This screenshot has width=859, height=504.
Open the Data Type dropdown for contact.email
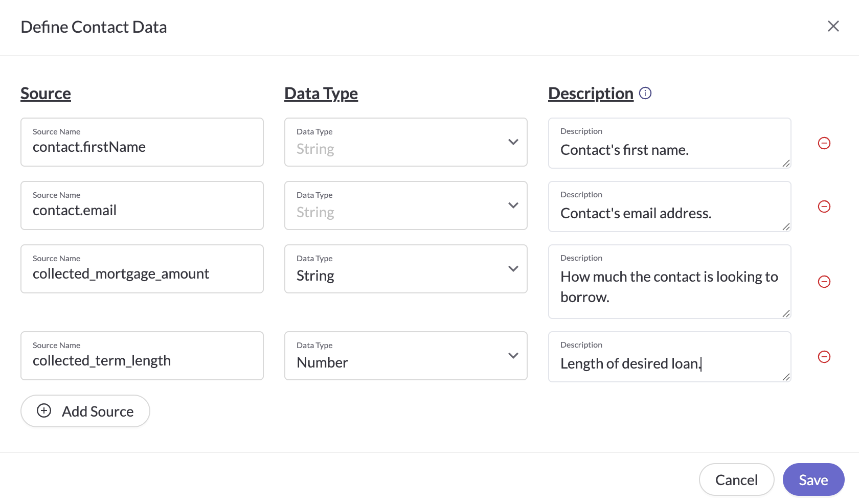(513, 205)
